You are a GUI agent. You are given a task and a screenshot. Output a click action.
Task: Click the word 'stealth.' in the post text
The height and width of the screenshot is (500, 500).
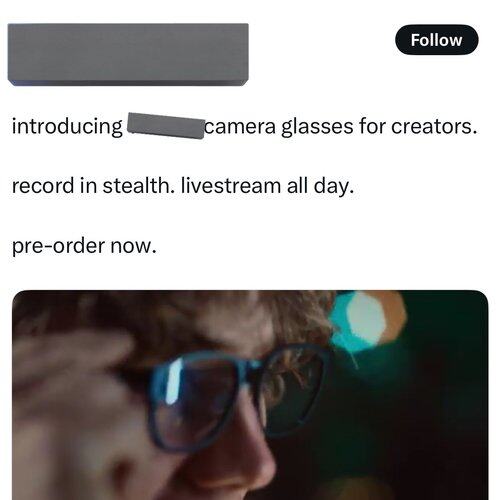tap(138, 186)
